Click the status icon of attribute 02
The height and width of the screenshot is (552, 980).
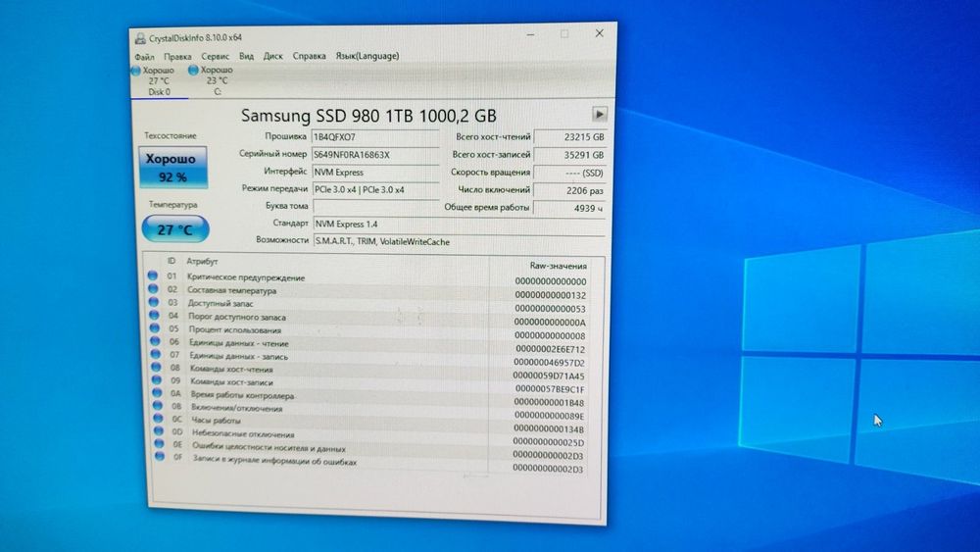pos(153,289)
